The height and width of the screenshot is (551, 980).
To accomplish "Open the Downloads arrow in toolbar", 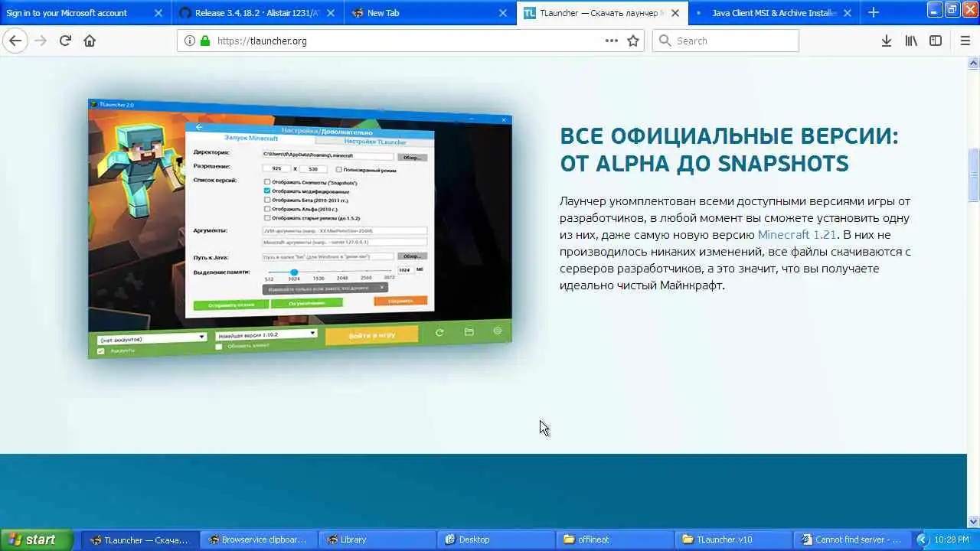I will click(x=886, y=41).
